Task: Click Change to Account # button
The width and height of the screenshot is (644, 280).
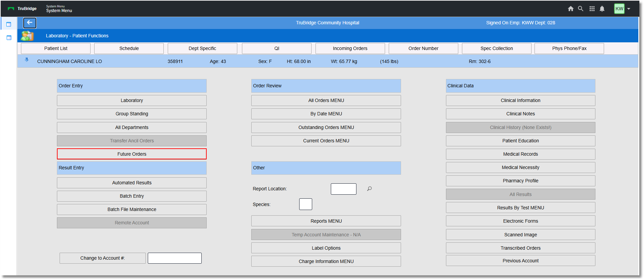Action: tap(103, 258)
